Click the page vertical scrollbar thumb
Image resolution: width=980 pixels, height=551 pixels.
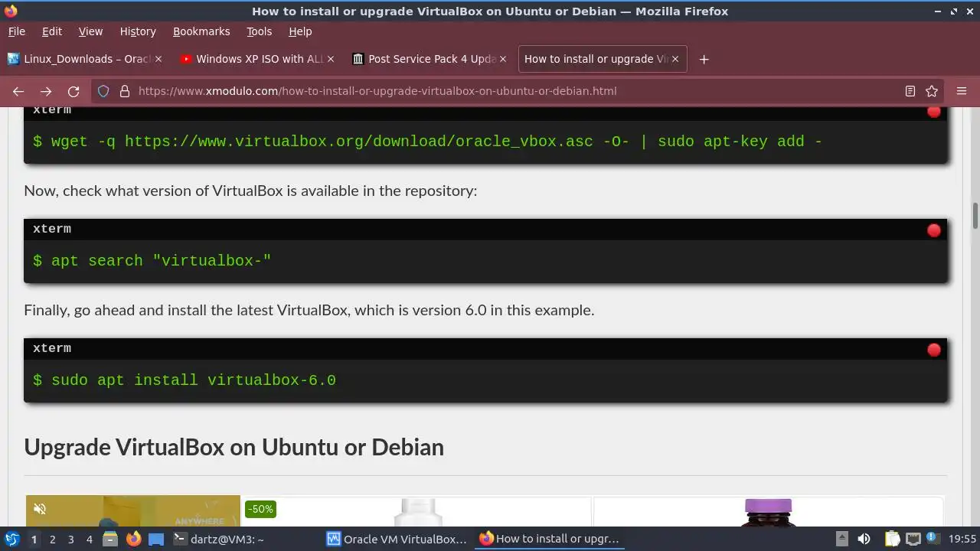click(x=975, y=215)
